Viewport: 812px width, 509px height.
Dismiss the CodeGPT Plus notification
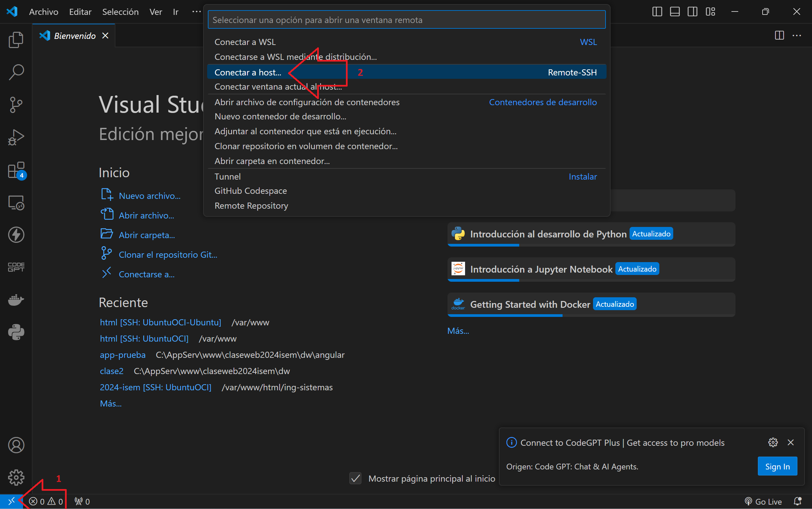click(791, 442)
